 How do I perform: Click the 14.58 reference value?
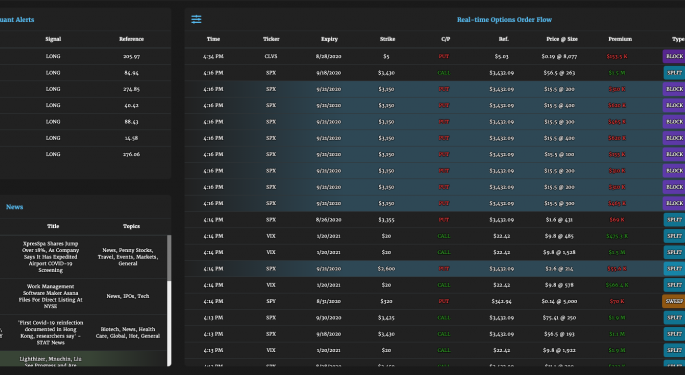coord(131,138)
